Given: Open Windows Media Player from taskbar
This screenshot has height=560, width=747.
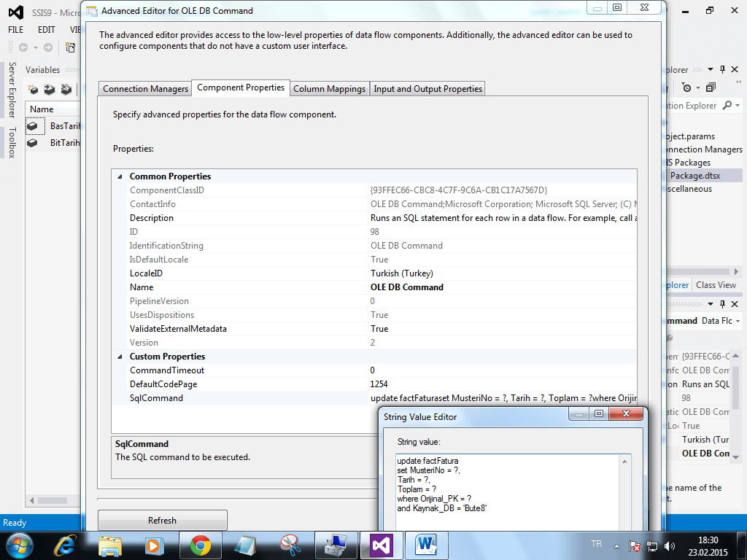Looking at the screenshot, I should coord(155,545).
